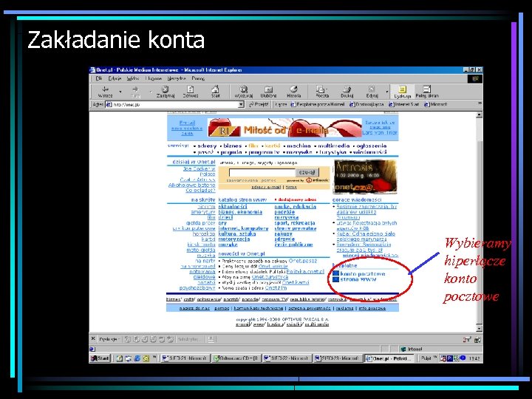
Task: Switch to SIECI-23 Microsoft taskbar window
Action: tap(338, 358)
